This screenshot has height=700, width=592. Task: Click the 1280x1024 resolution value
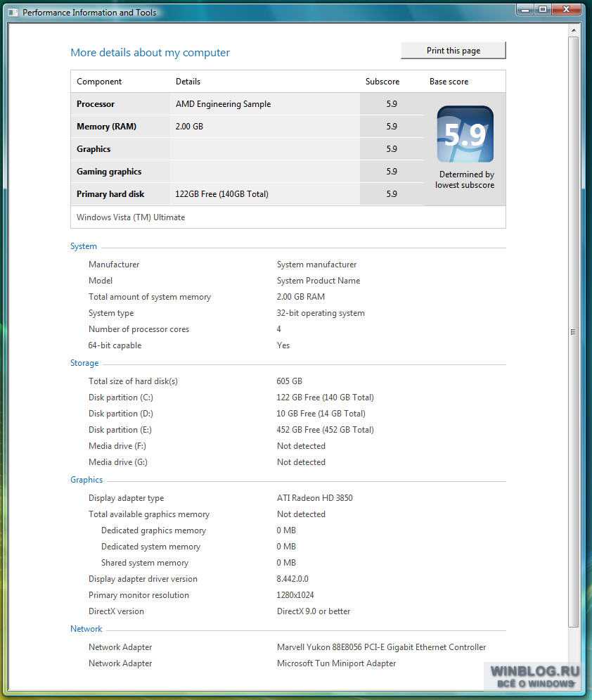[295, 595]
